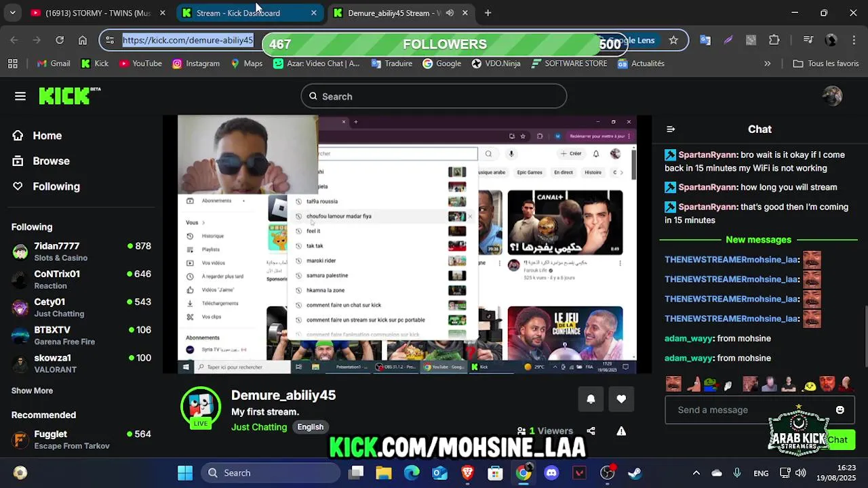This screenshot has width=868, height=488.
Task: Open OBS Studio from the taskbar
Action: click(608, 473)
